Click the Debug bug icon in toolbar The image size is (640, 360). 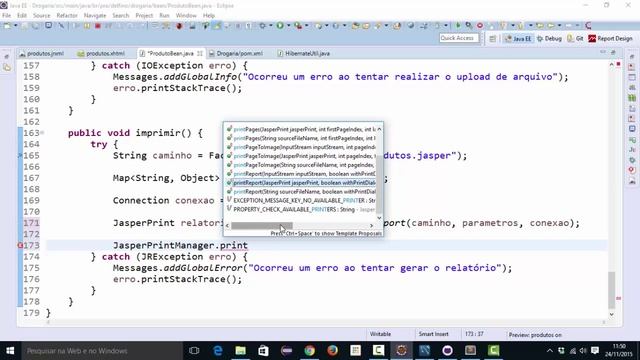(x=262, y=26)
